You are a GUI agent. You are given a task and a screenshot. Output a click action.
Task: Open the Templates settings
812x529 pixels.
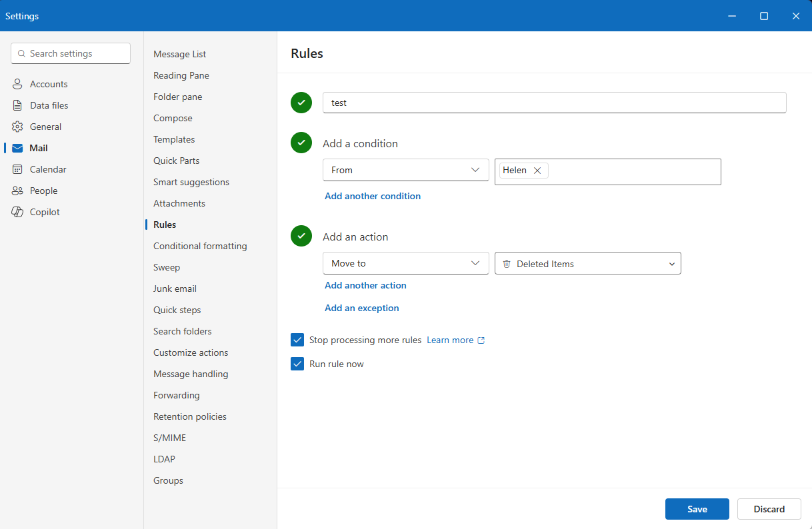[174, 139]
